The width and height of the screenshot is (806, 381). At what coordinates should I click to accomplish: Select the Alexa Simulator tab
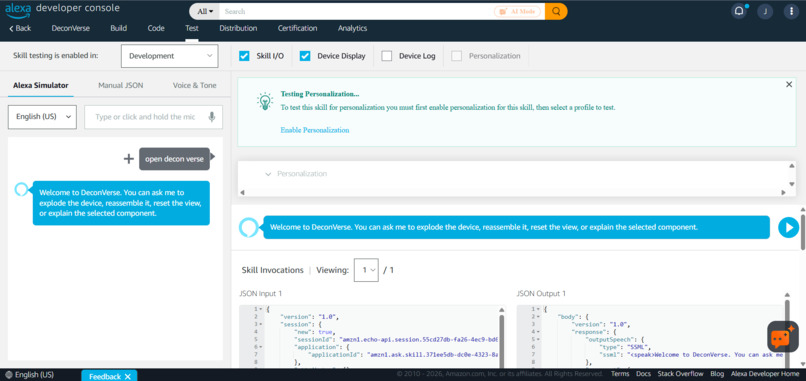click(x=41, y=86)
